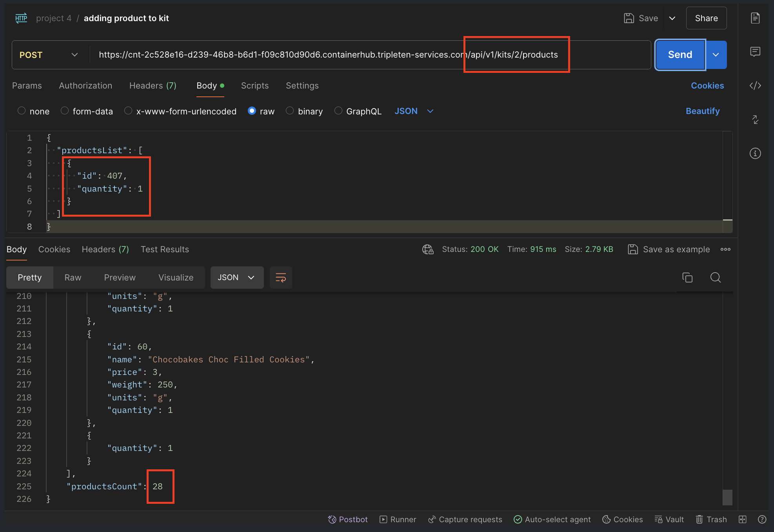Click inside the request body editor line 4
774x532 pixels.
(384, 176)
